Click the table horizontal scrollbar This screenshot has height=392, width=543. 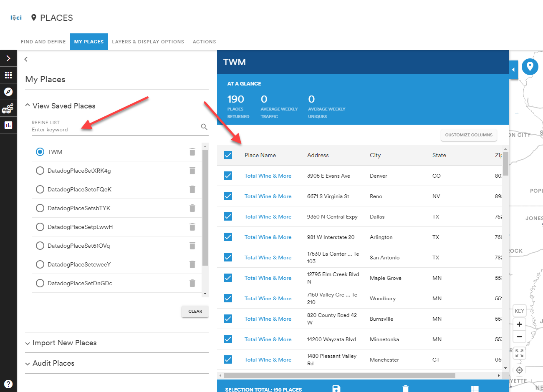click(340, 375)
